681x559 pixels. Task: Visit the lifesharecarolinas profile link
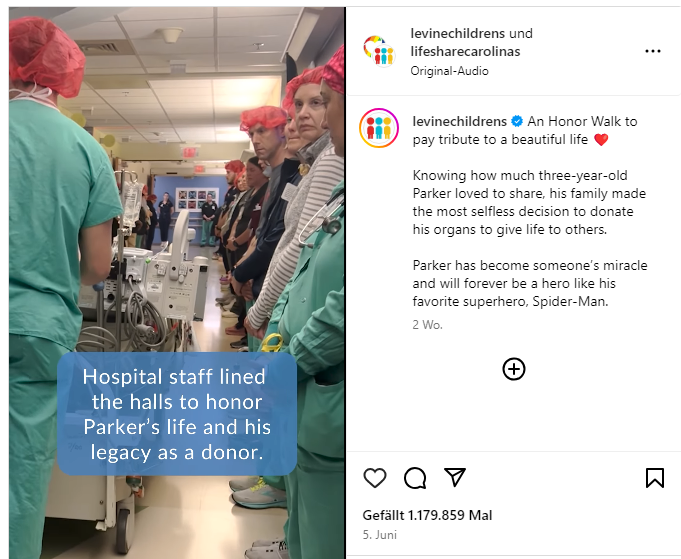(x=466, y=51)
